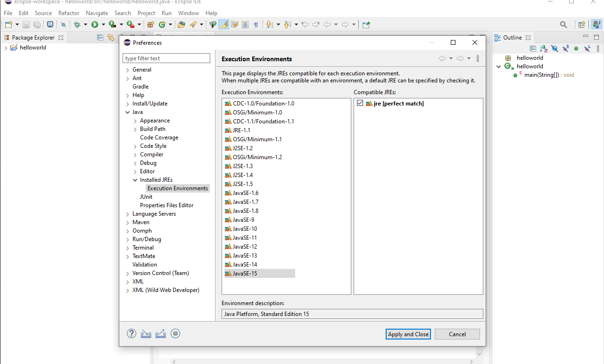Open the Window menu
604x364 pixels.
(x=189, y=13)
